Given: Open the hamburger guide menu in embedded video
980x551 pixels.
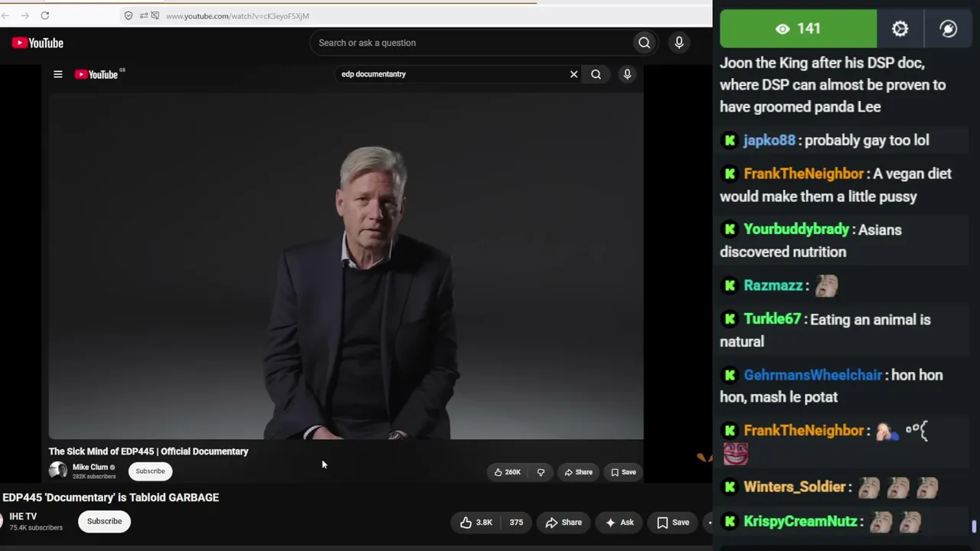Looking at the screenshot, I should (x=57, y=74).
